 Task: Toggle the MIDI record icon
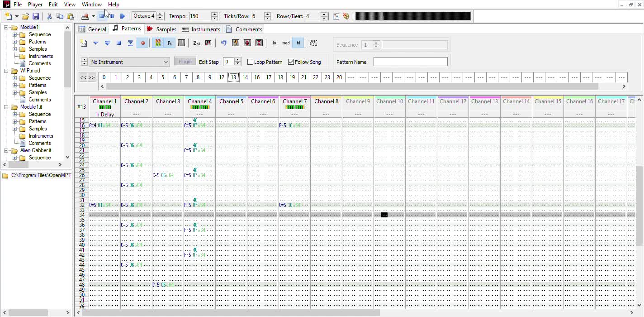click(x=85, y=16)
